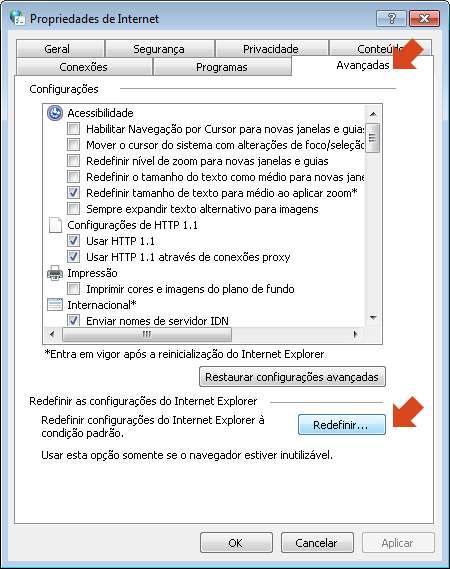Click the settings list scroll up arrow
The height and width of the screenshot is (569, 450).
(373, 114)
